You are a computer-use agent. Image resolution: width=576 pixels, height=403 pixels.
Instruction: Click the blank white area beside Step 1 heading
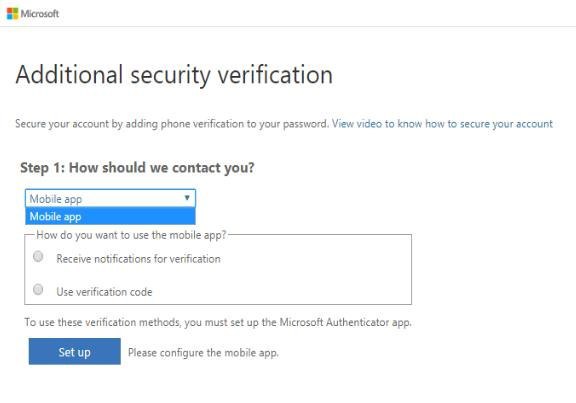(x=404, y=168)
